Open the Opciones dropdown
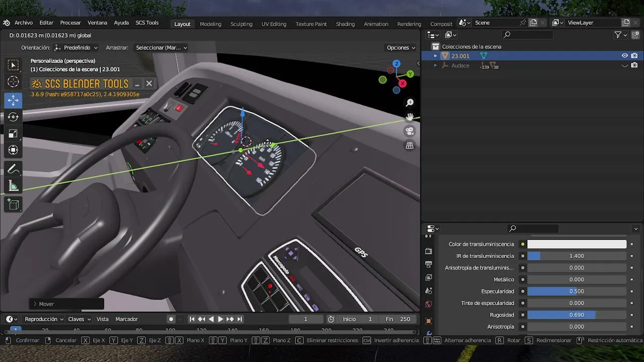The image size is (644, 362). (401, 48)
